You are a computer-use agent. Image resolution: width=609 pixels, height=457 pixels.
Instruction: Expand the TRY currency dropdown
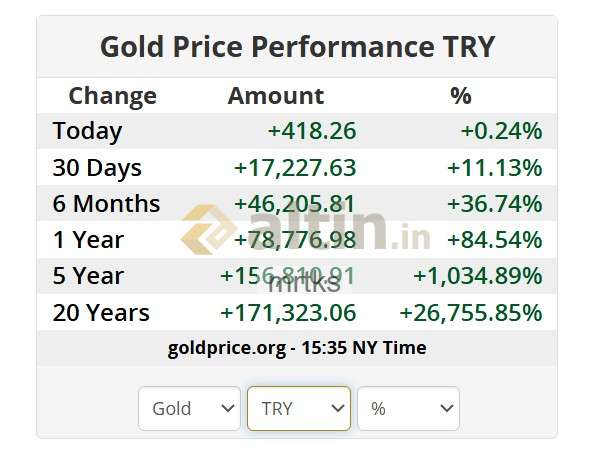point(298,409)
